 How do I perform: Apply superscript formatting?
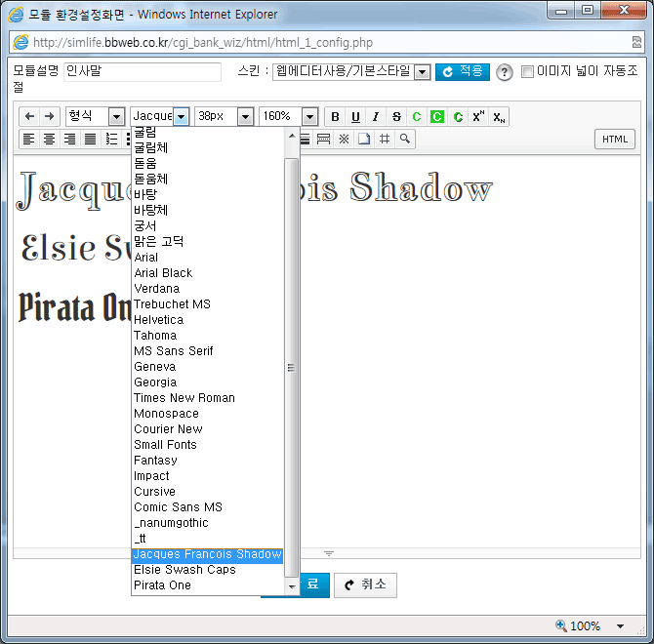478,117
